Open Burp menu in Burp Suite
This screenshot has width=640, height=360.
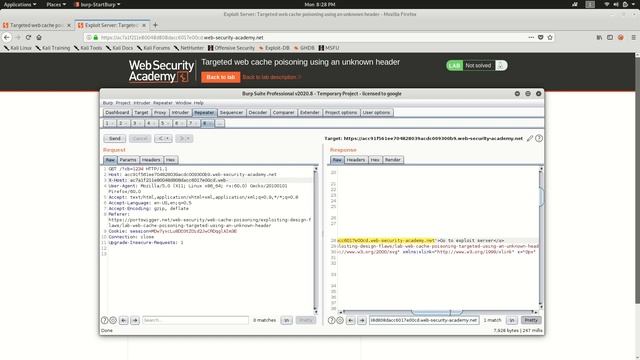pyautogui.click(x=108, y=103)
